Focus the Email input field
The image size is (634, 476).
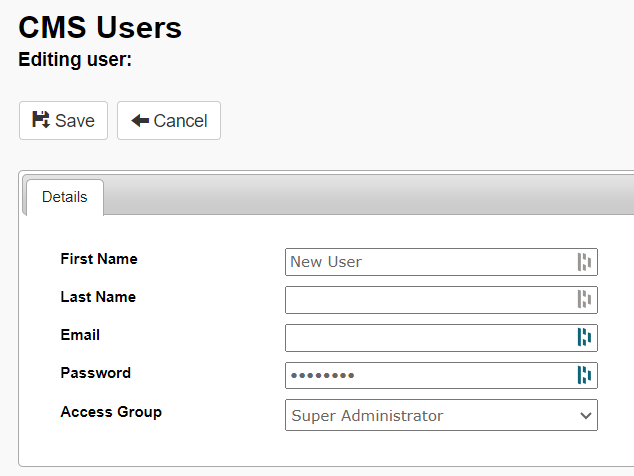tap(441, 338)
